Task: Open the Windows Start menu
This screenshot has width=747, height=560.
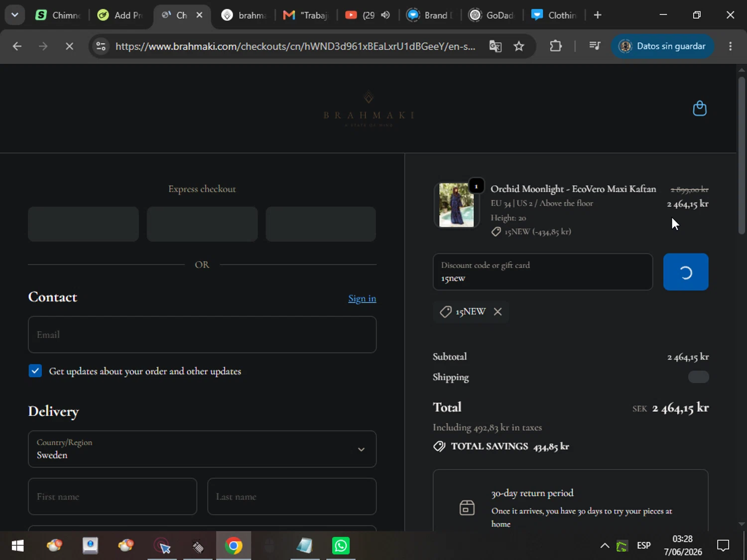Action: [17, 546]
